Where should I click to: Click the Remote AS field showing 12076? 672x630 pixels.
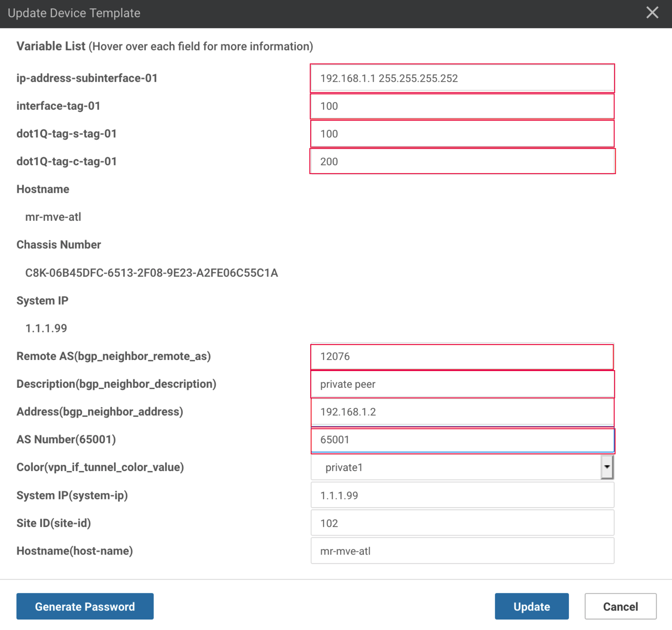click(462, 356)
